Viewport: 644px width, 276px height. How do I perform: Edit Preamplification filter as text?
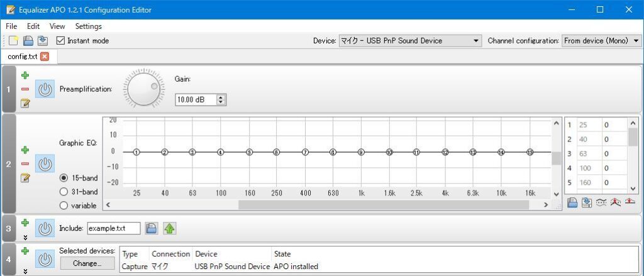click(x=25, y=103)
